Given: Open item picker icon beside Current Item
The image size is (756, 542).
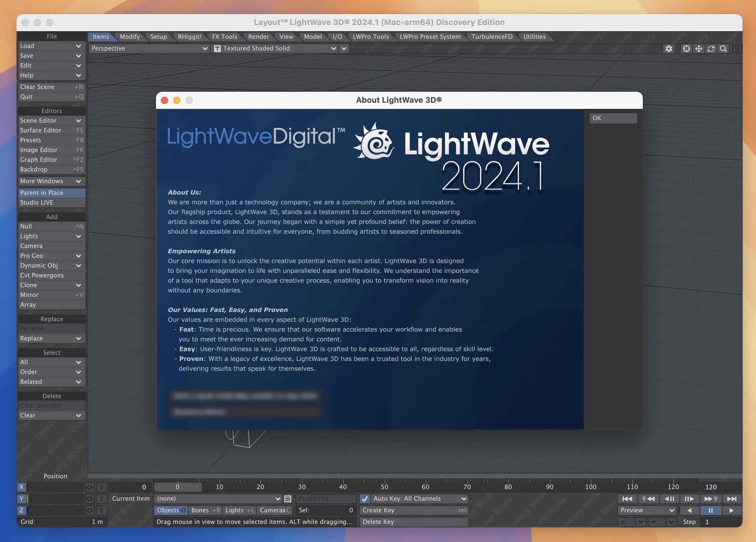Looking at the screenshot, I should point(288,499).
